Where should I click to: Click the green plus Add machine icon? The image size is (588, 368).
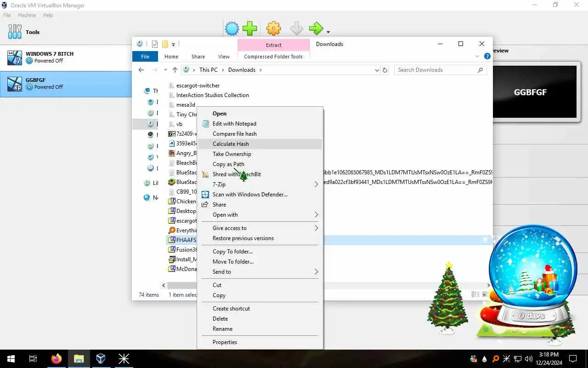250,29
